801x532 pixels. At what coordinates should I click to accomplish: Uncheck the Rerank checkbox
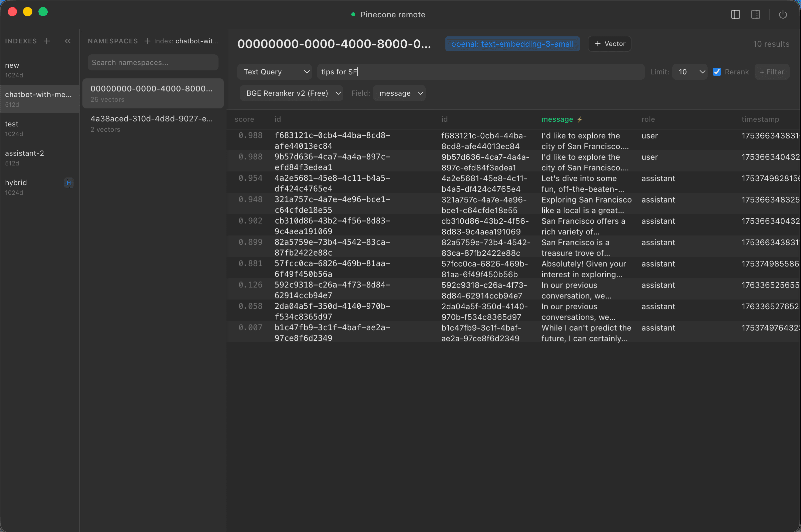717,72
